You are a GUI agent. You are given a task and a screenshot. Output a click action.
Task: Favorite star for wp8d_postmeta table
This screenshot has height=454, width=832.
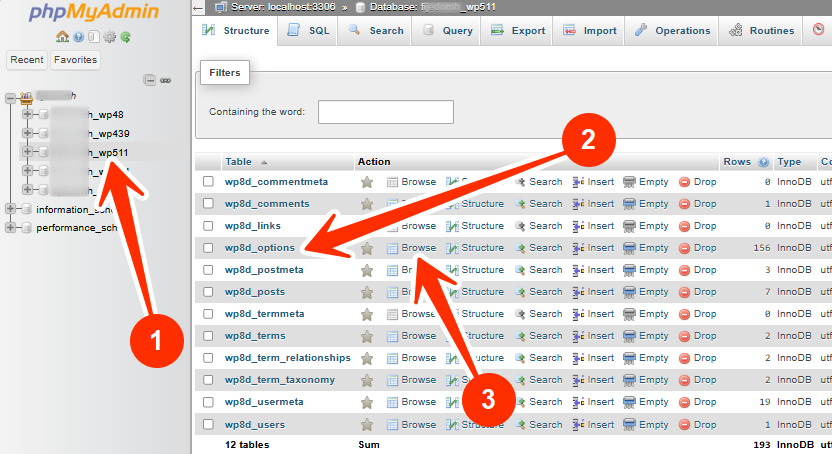pos(367,270)
